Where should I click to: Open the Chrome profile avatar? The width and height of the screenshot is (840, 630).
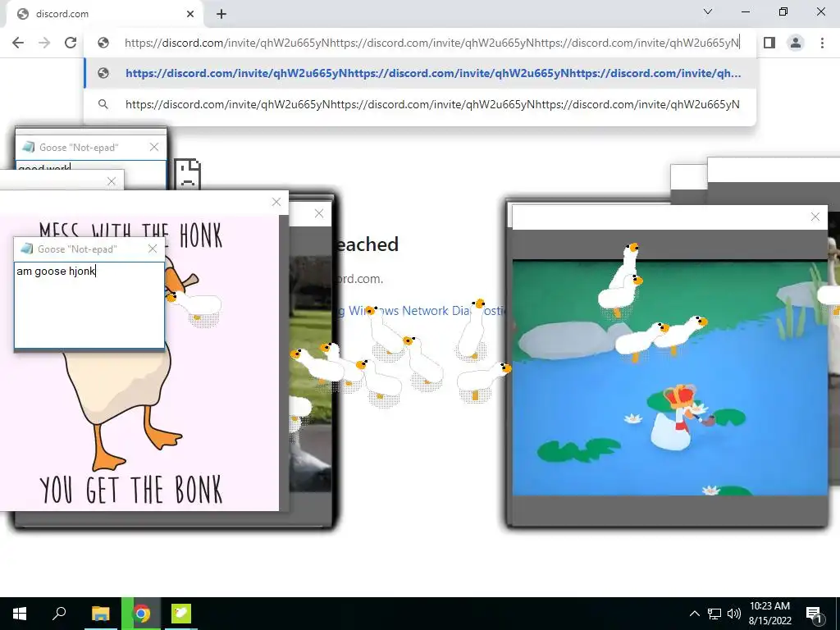796,43
